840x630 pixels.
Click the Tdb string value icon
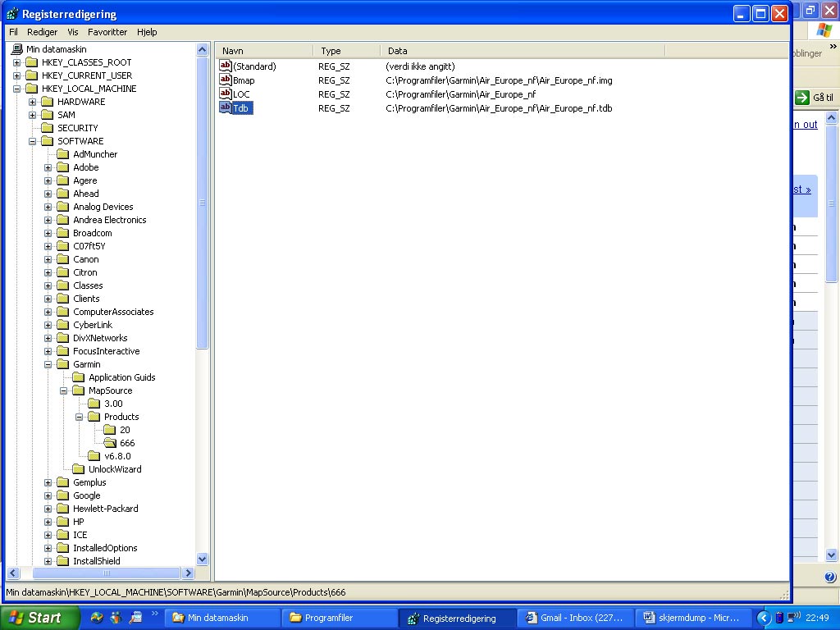226,107
